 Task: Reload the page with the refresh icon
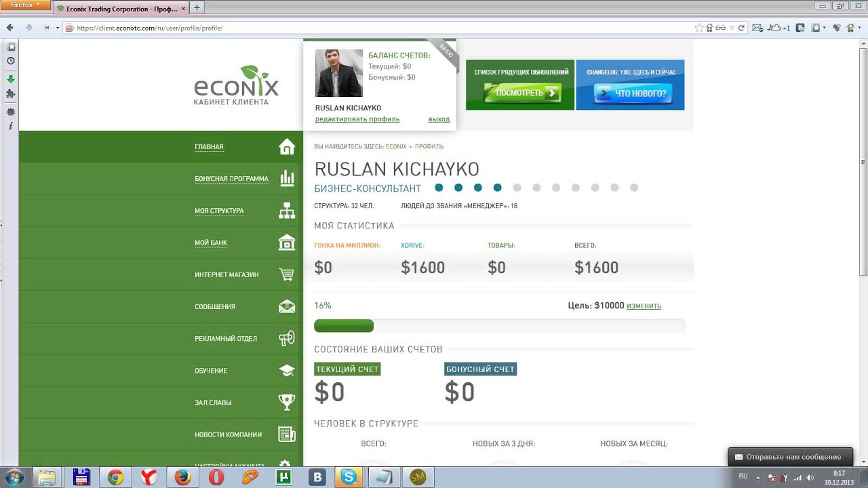(741, 28)
